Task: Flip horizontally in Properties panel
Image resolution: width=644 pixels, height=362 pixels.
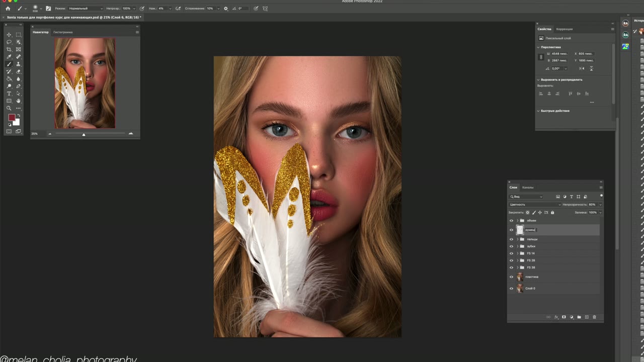Action: (x=582, y=68)
